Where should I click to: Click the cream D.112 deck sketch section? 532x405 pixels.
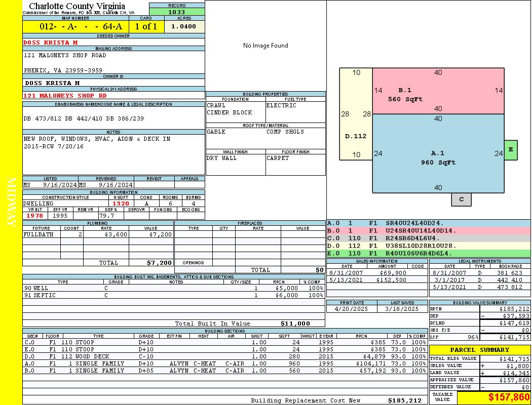356,114
